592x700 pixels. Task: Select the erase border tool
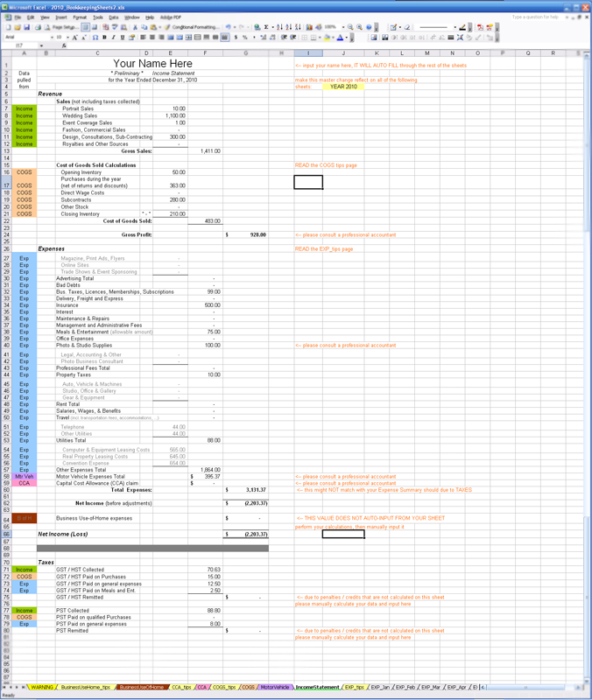[x=407, y=27]
